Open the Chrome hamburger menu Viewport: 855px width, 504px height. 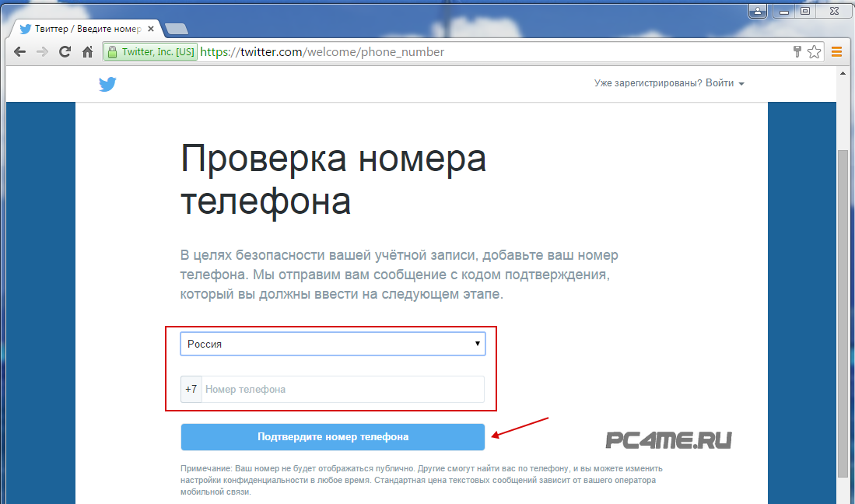click(x=837, y=52)
